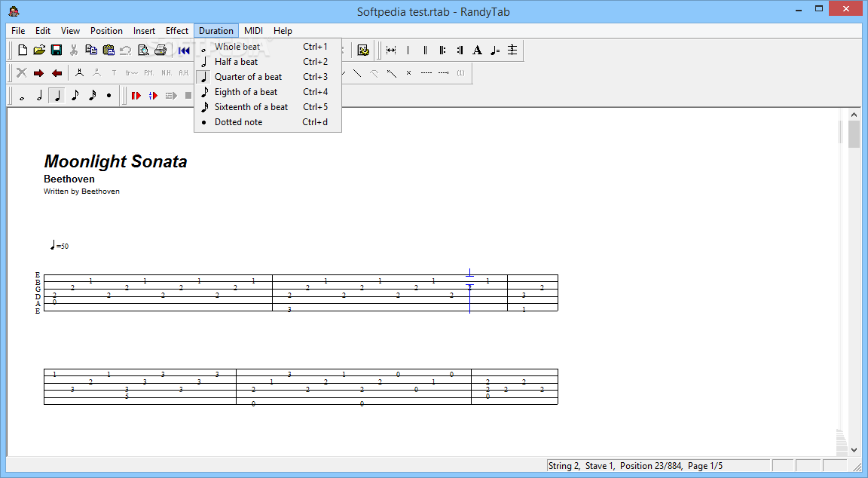Open the Position menu

(106, 31)
